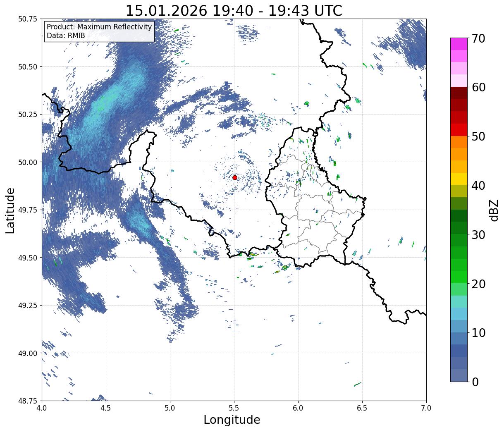Click the 'dBZ' colorbar label
The image size is (504, 430).
click(x=494, y=210)
